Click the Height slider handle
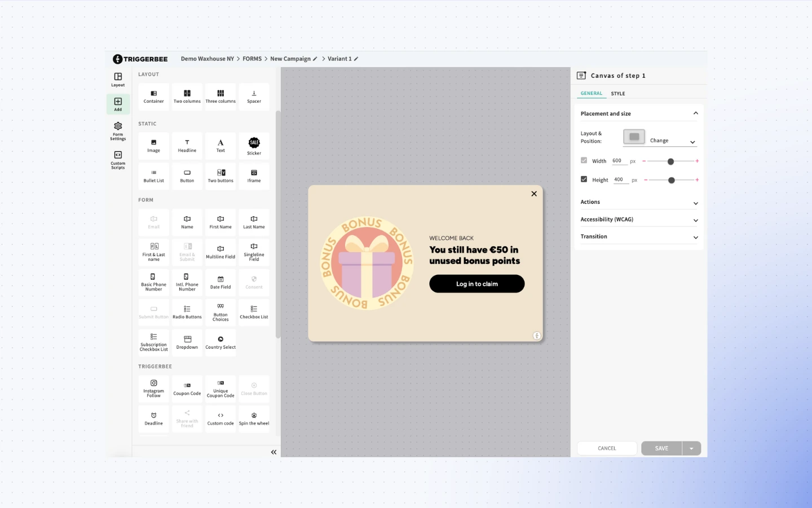Image resolution: width=812 pixels, height=508 pixels. (x=671, y=180)
